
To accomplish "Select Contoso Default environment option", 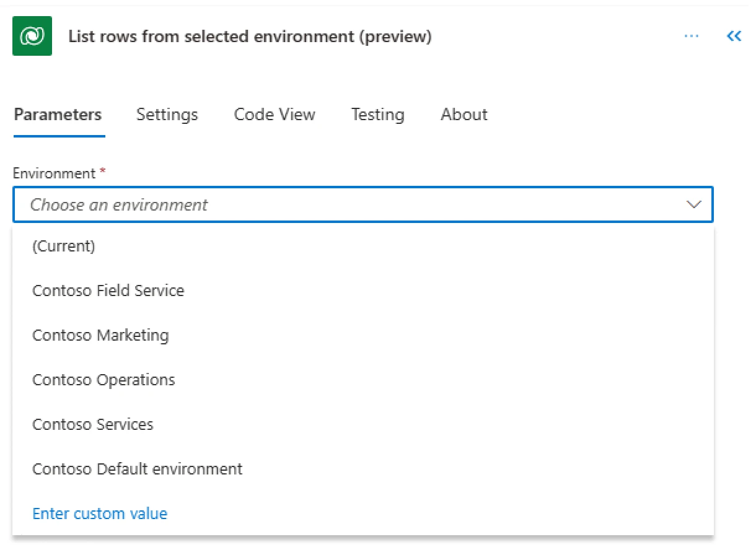I will [137, 469].
